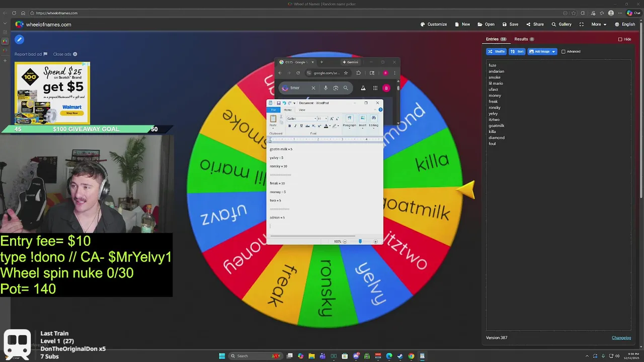Click Google Lens camera search icon

336,88
